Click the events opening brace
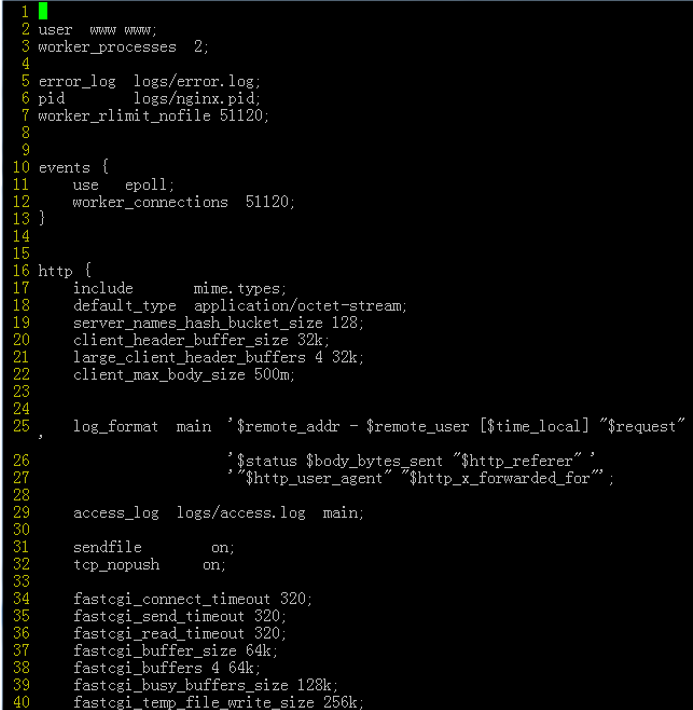Image resolution: width=693 pixels, height=710 pixels. (105, 167)
